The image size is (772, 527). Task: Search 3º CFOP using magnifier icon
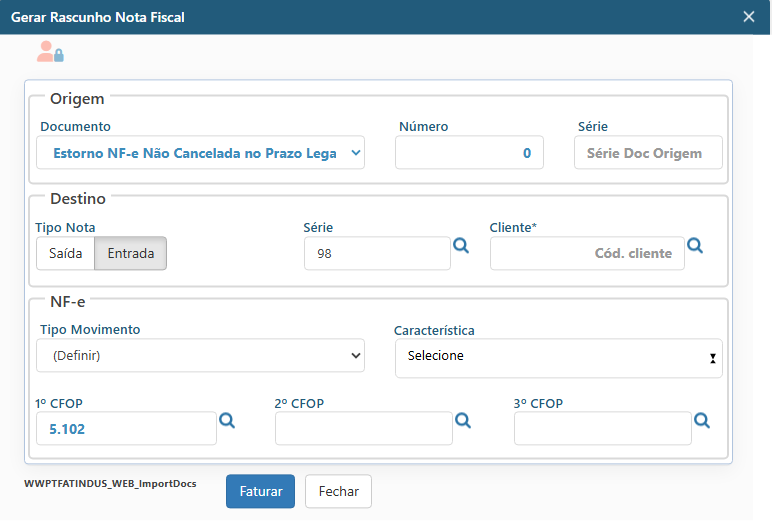(701, 421)
